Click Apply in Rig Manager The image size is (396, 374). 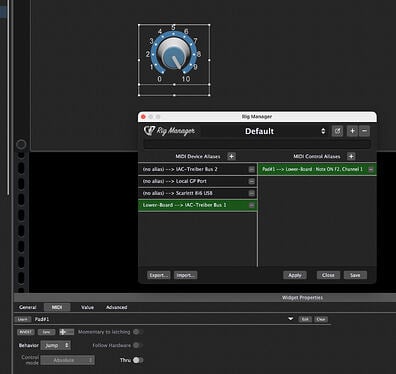[x=295, y=275]
